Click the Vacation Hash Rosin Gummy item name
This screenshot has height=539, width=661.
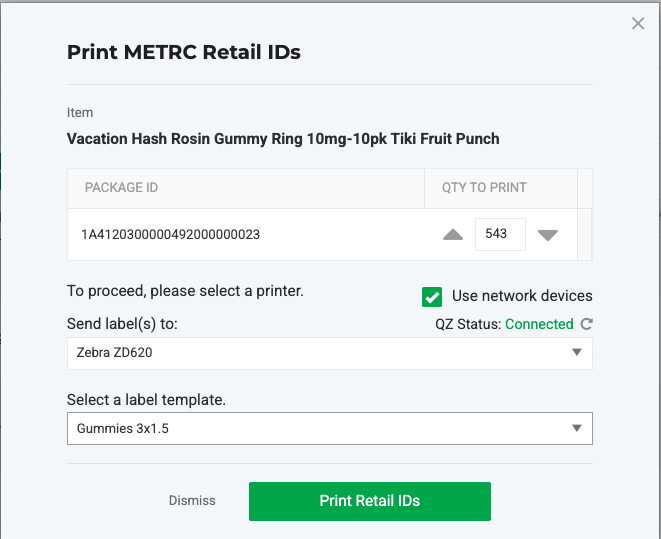pyautogui.click(x=283, y=139)
